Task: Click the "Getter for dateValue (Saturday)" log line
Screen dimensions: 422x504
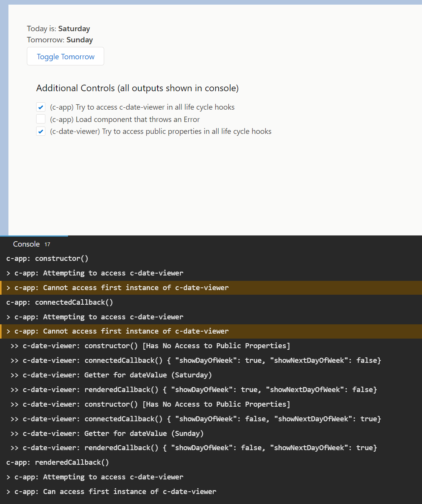Action: coord(117,375)
